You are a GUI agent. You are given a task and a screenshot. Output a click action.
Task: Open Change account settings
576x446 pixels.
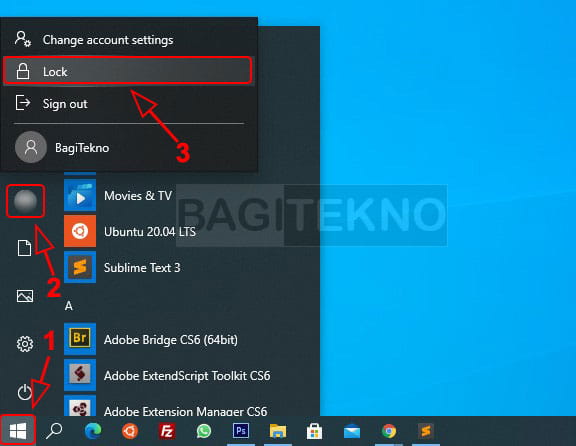click(x=129, y=39)
